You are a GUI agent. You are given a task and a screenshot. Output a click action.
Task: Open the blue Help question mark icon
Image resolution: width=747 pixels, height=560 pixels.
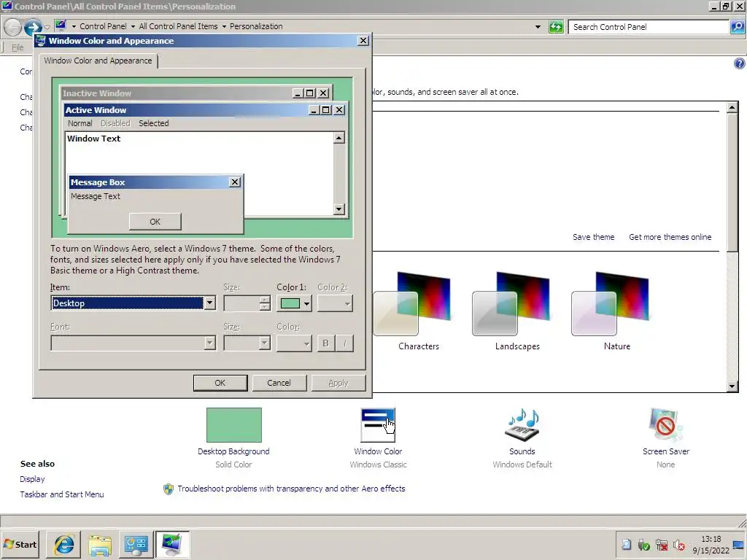pyautogui.click(x=740, y=63)
